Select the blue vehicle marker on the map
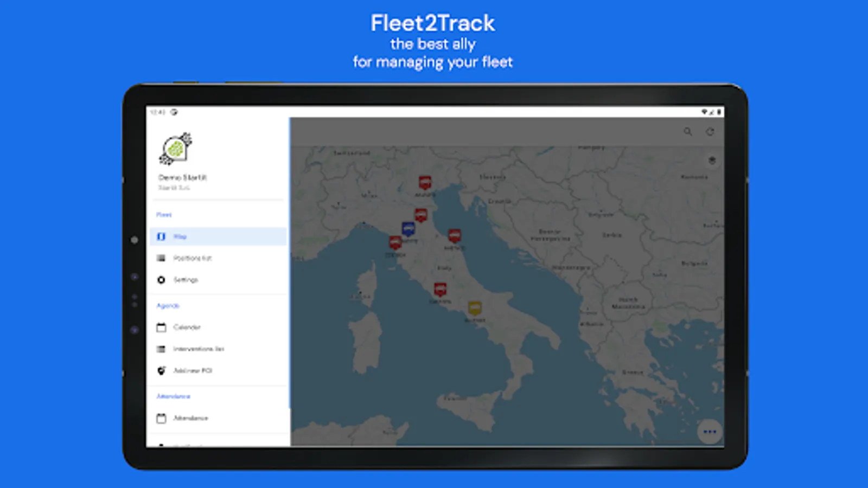 pyautogui.click(x=409, y=229)
